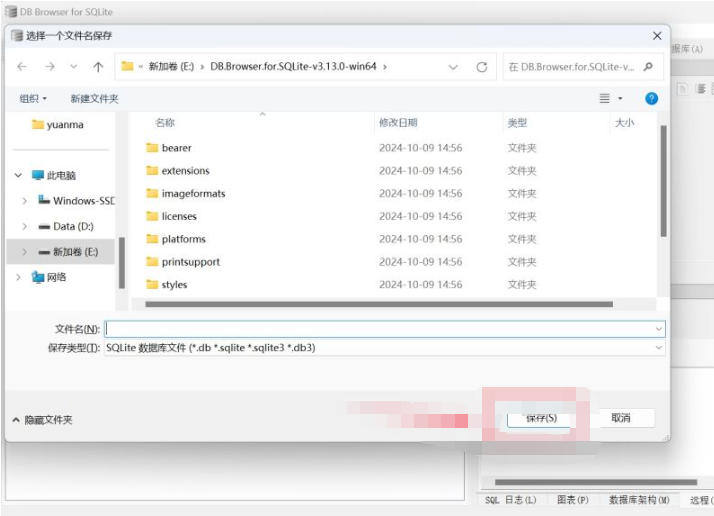Expand the Data (D:) drive node
Screen dimensions: 714x516
(x=24, y=226)
